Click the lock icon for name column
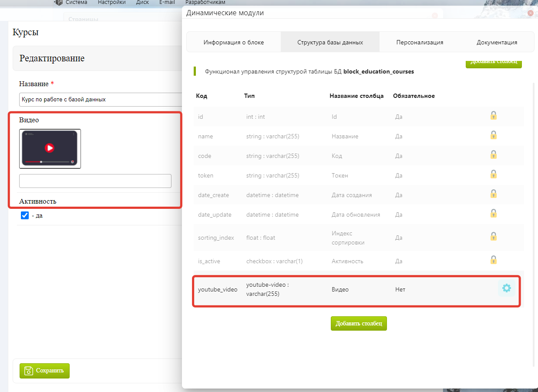Viewport: 538px width, 392px height. [x=493, y=135]
